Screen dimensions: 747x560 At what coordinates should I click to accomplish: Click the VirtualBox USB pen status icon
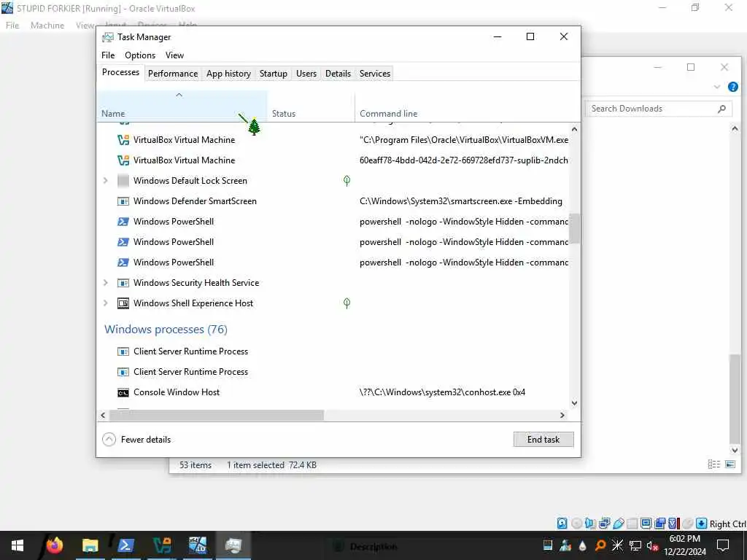click(x=619, y=524)
